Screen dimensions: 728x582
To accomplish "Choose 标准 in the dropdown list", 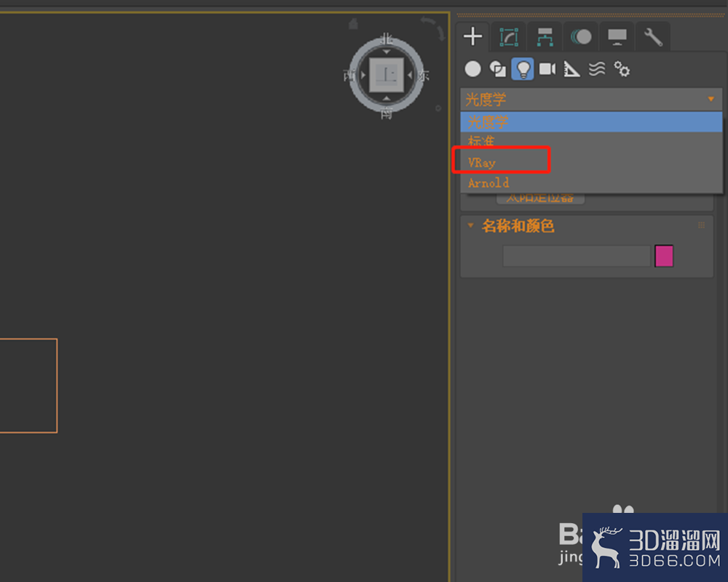I will (x=591, y=140).
